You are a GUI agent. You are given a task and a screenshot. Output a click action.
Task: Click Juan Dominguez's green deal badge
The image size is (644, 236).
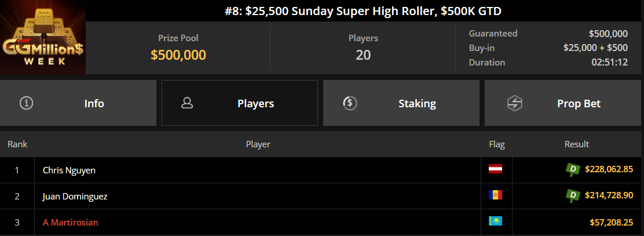pos(573,196)
